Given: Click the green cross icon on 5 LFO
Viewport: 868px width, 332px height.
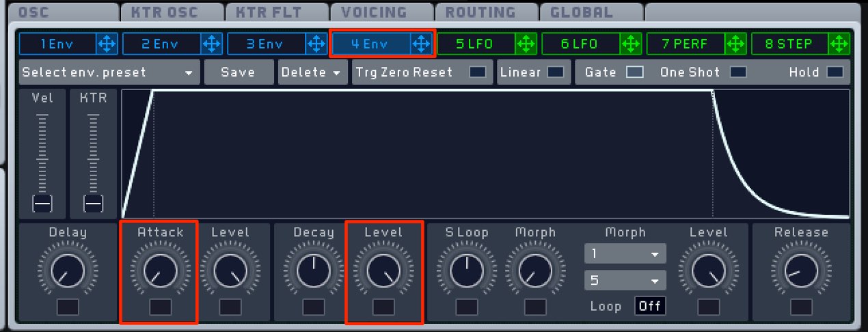Looking at the screenshot, I should [525, 44].
